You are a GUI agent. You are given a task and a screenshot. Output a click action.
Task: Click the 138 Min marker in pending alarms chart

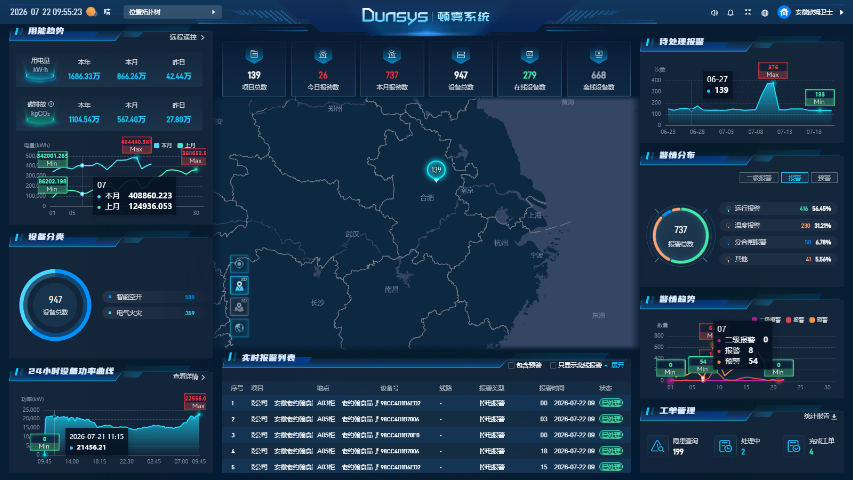pos(819,98)
